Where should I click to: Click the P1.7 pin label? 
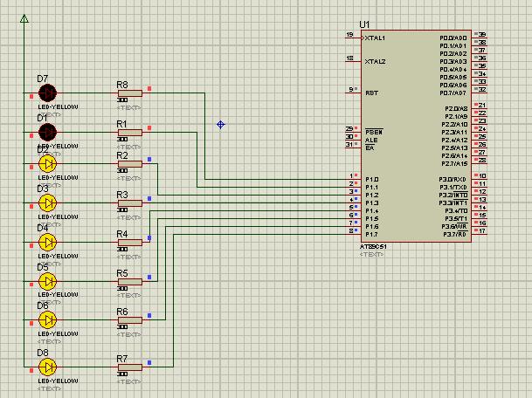point(372,235)
